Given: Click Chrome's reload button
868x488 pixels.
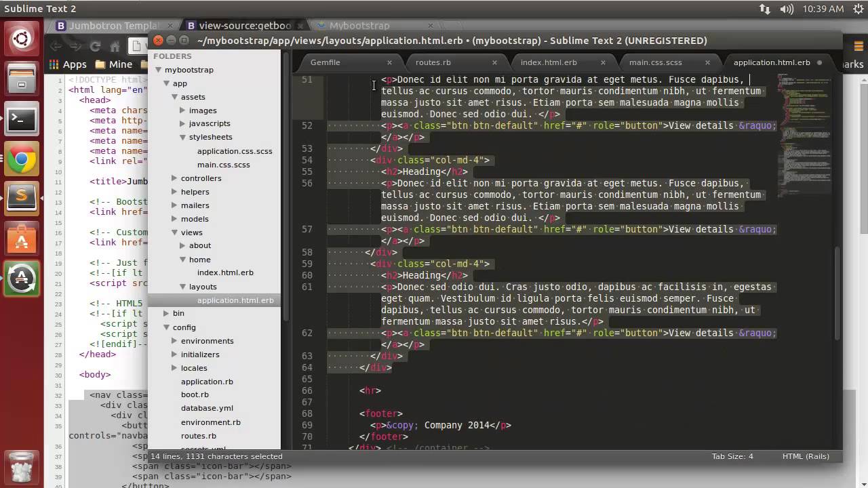Looking at the screenshot, I should coord(95,47).
